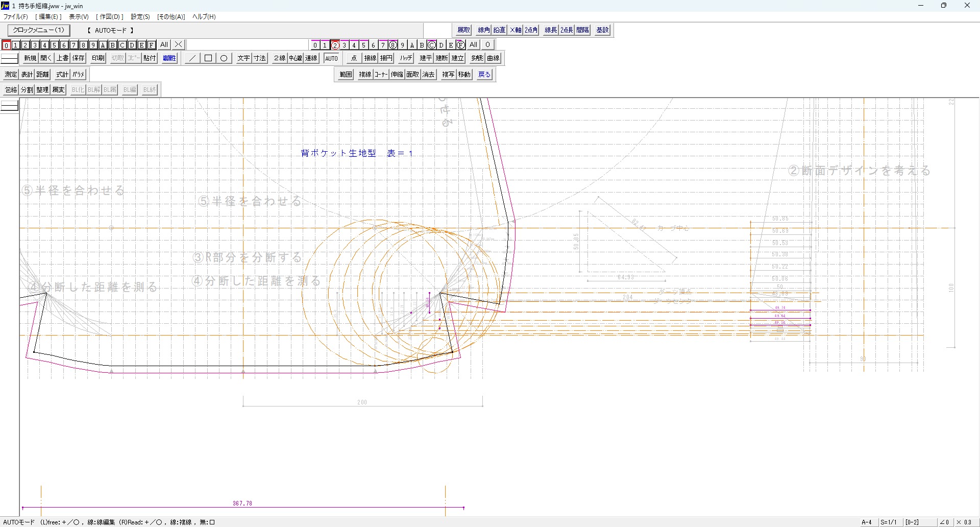Select the 連線 (continuous line) tool
The width and height of the screenshot is (980, 527).
pyautogui.click(x=311, y=58)
